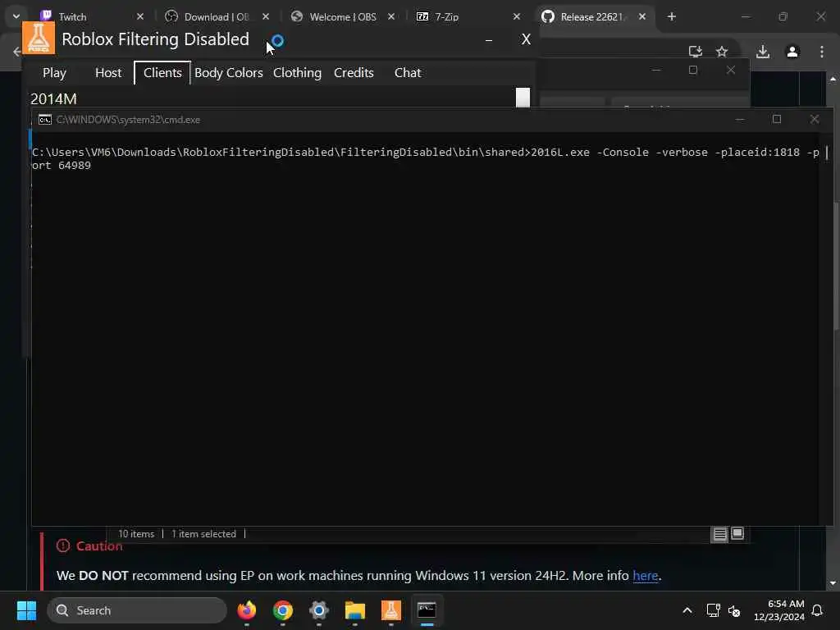Viewport: 840px width, 630px height.
Task: Close the Roblox Filtering Disabled launcher with X
Action: tap(526, 39)
